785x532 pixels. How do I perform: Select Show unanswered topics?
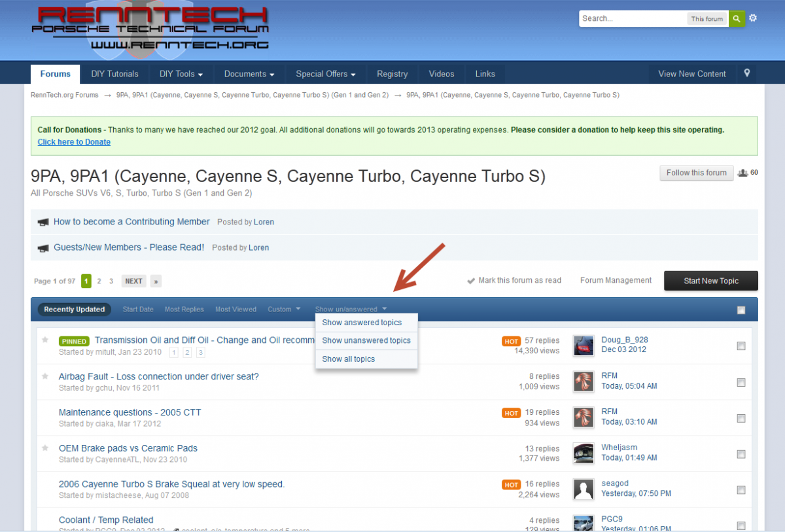click(366, 340)
